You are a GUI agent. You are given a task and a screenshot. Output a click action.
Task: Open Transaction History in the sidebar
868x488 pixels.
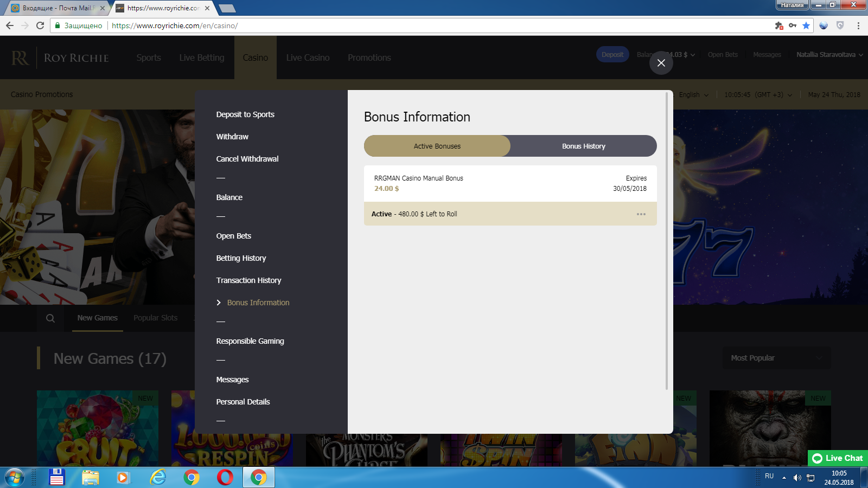248,280
